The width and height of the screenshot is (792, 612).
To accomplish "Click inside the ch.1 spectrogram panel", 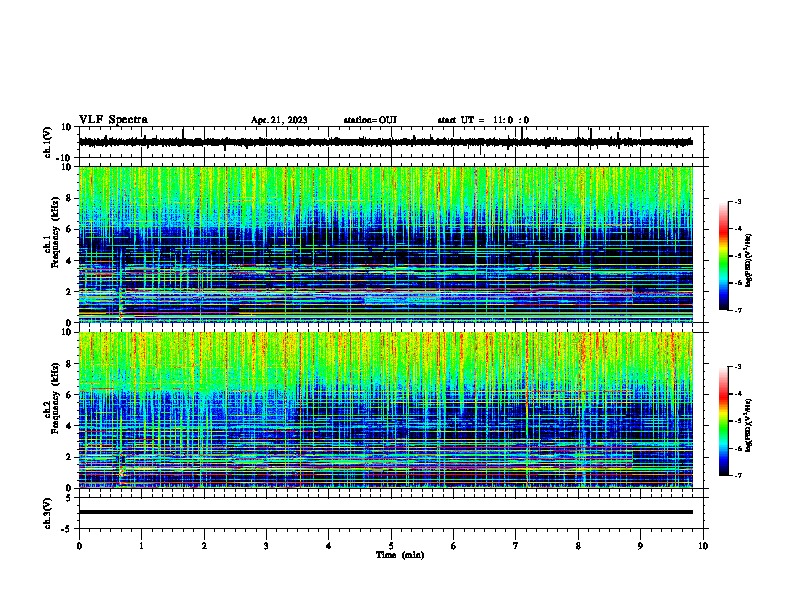I will (385, 244).
